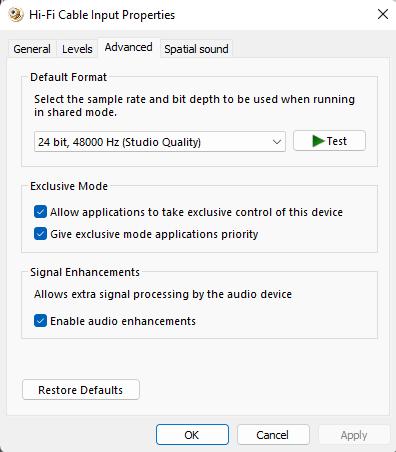This screenshot has height=452, width=396.
Task: Confirm settings with the OK button
Action: (192, 435)
